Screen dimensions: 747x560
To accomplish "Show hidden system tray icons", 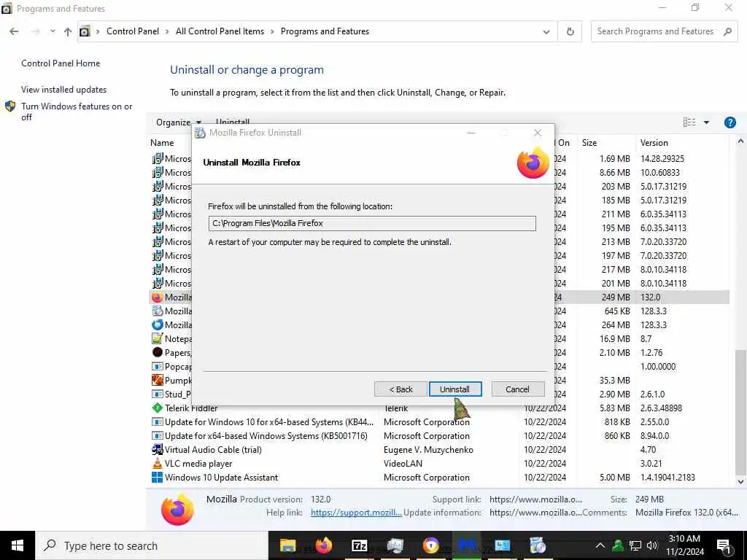I will pos(600,545).
